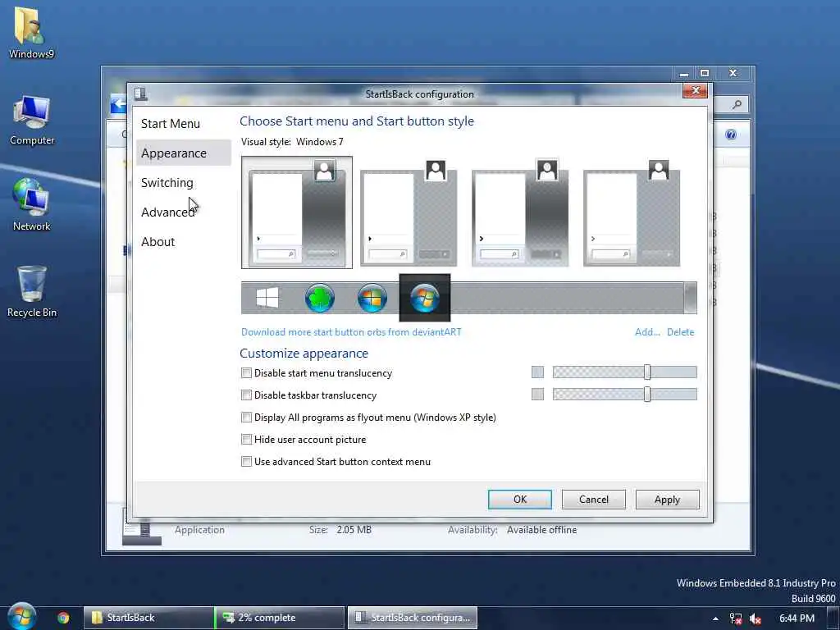Choose the glossy Windows 7 start orb
840x630 pixels.
372,298
